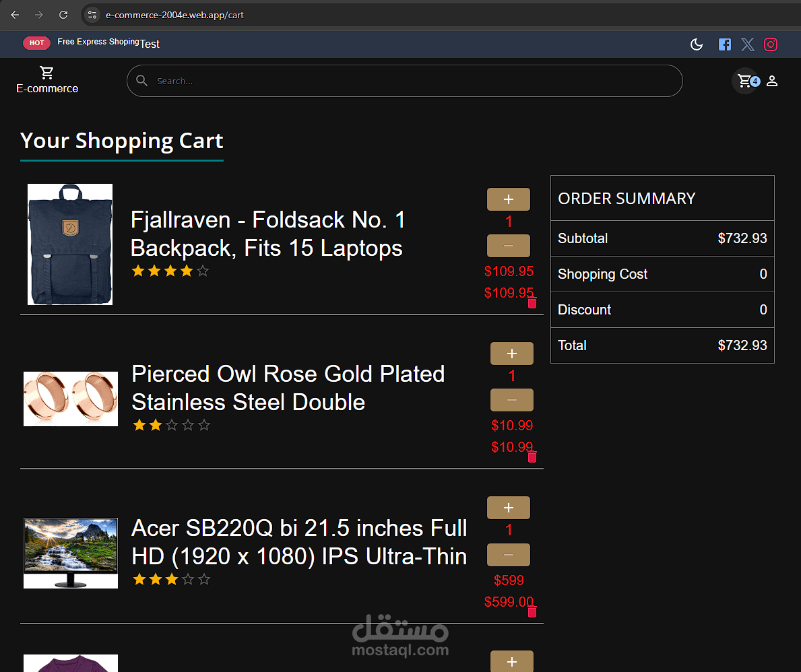Delete the Fjallraven backpack using trash icon
This screenshot has width=801, height=672.
pos(532,303)
